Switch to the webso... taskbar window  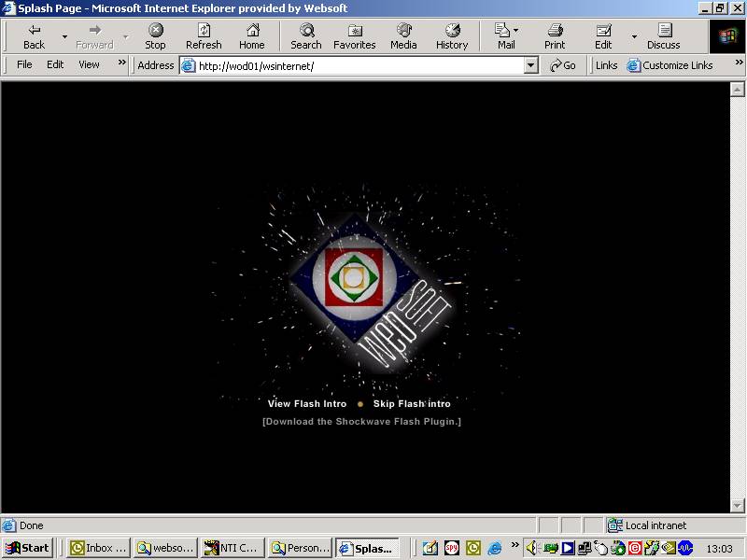point(165,548)
